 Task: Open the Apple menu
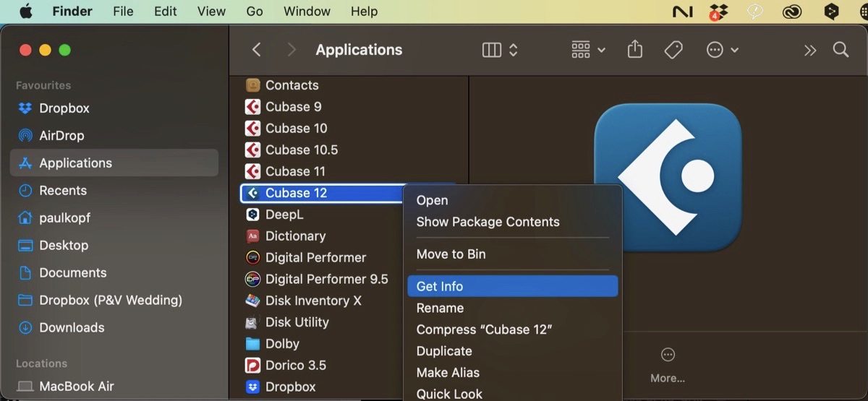click(25, 12)
